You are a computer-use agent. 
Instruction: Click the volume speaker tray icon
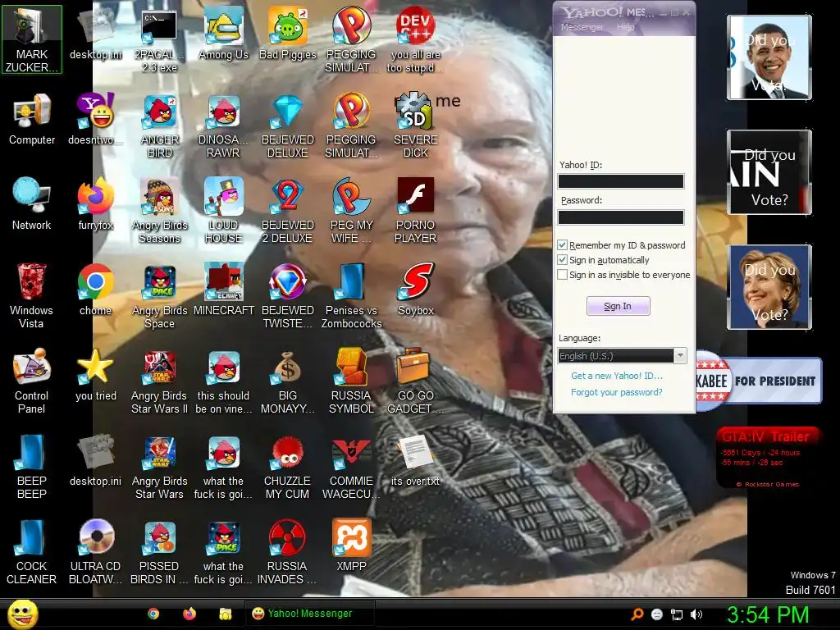point(696,614)
